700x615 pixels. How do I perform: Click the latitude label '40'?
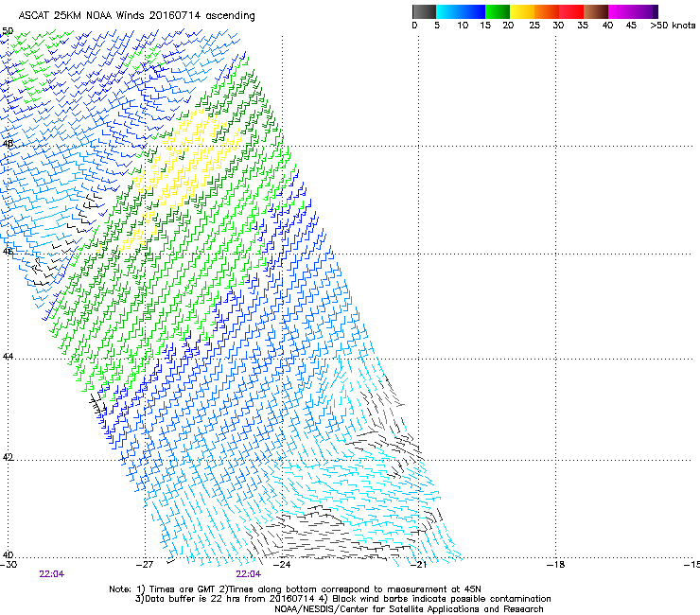pyautogui.click(x=8, y=554)
